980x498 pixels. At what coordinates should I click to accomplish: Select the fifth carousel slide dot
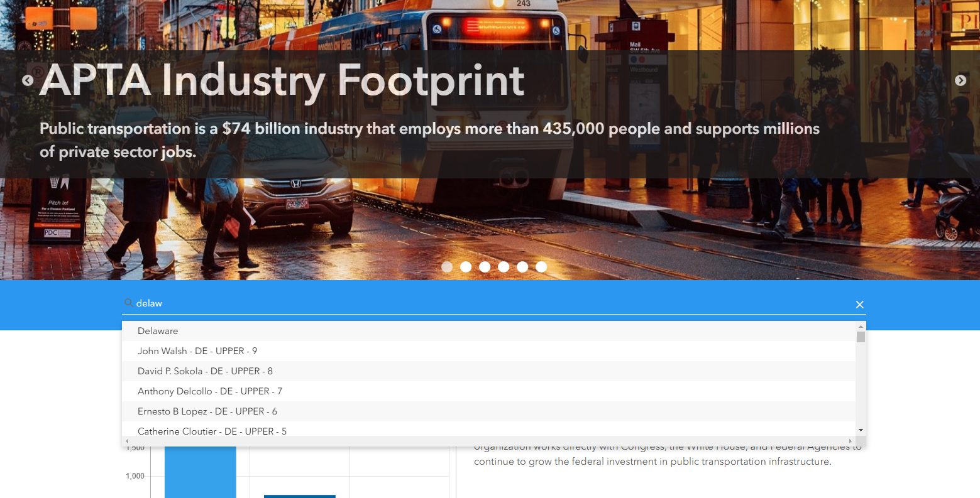(x=522, y=267)
